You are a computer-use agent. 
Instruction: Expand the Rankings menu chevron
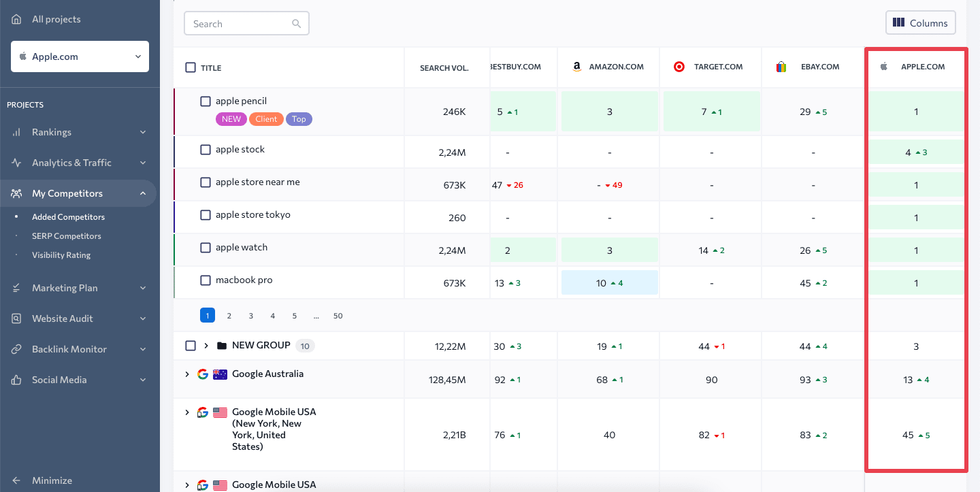coord(143,132)
